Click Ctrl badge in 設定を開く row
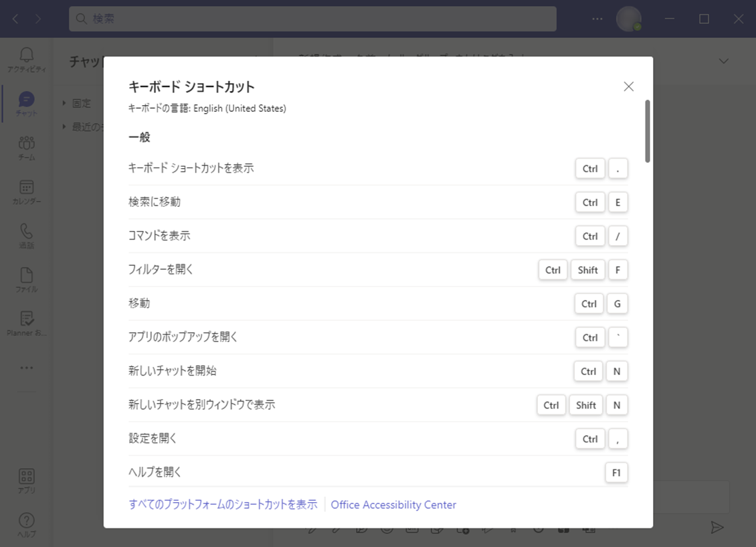The width and height of the screenshot is (756, 547). coord(590,439)
